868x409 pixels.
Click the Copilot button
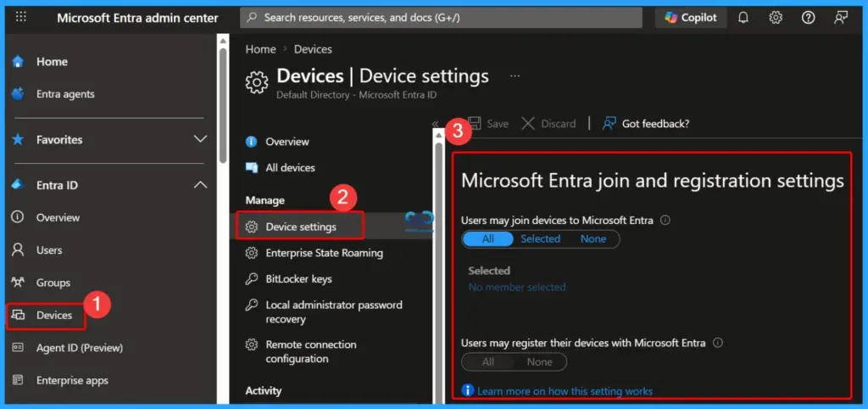coord(691,18)
